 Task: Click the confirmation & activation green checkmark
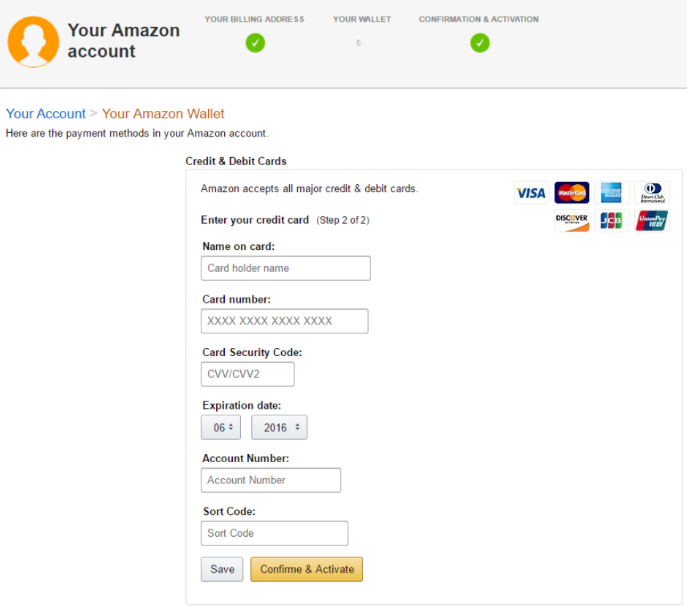pos(480,43)
